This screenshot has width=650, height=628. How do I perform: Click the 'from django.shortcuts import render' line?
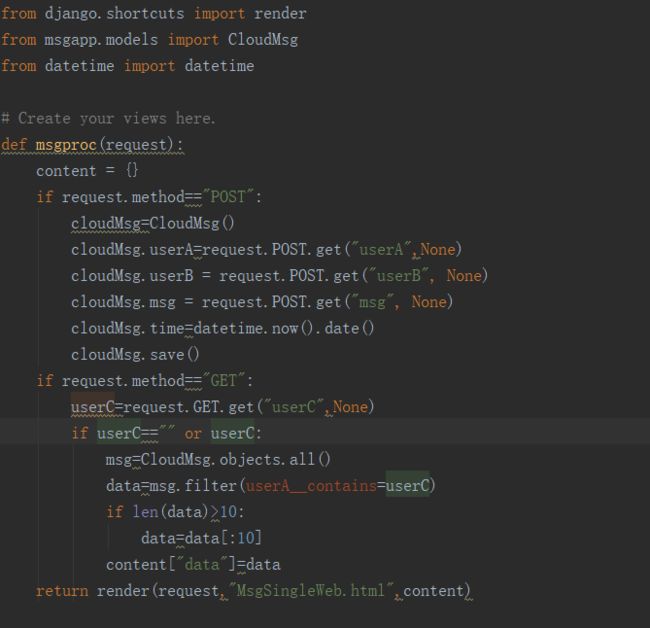click(x=154, y=14)
